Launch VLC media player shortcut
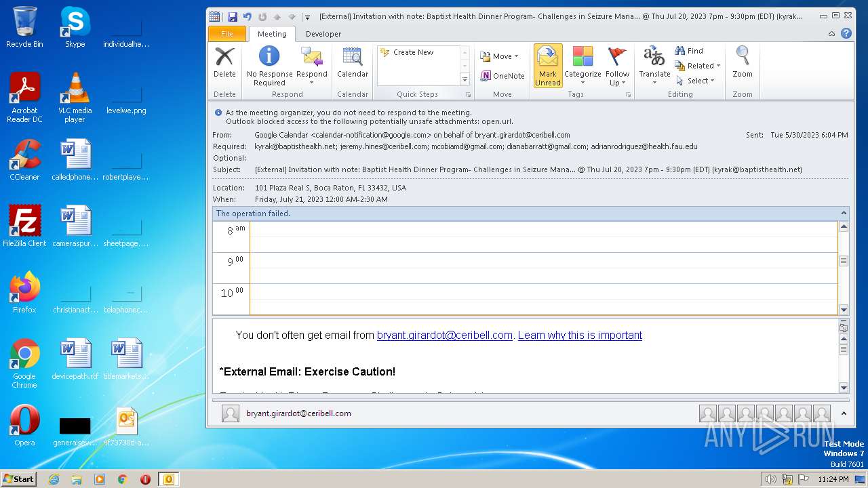 click(x=75, y=98)
